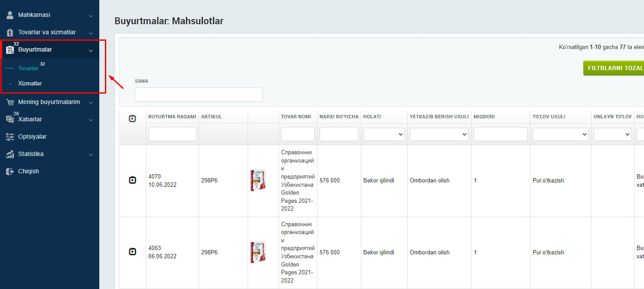Viewport: 644px width, 289px height.
Task: Expand details icon for order 4070
Action: pos(133,180)
